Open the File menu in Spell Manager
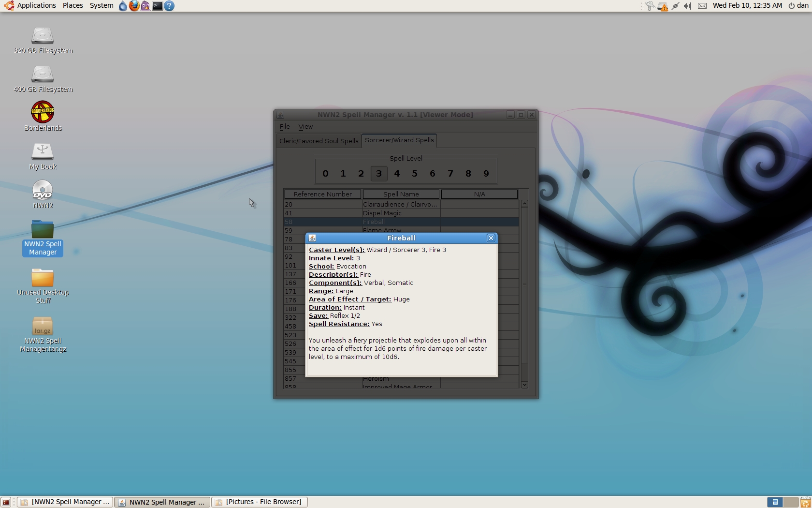 click(x=285, y=127)
